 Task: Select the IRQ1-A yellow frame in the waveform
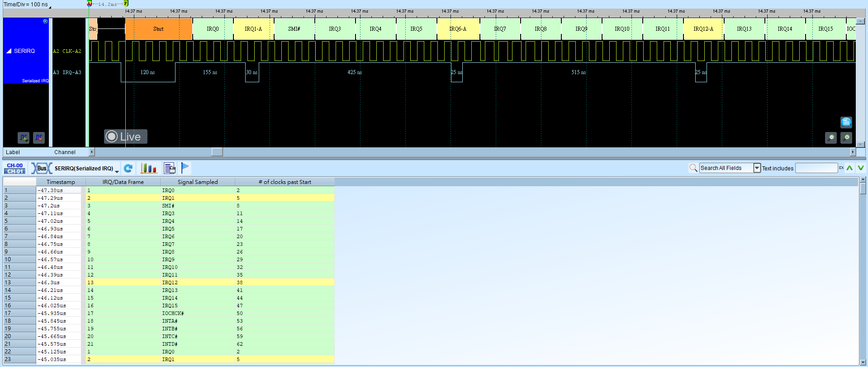click(253, 29)
